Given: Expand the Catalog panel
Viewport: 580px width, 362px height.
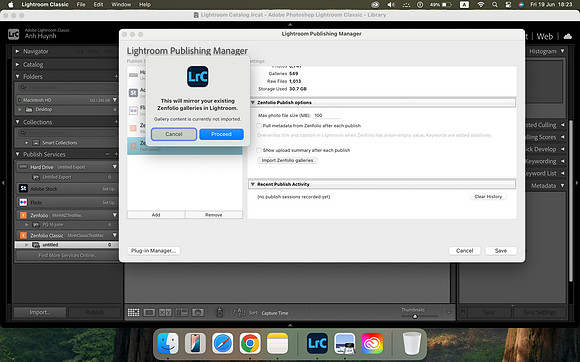Looking at the screenshot, I should pyautogui.click(x=17, y=64).
